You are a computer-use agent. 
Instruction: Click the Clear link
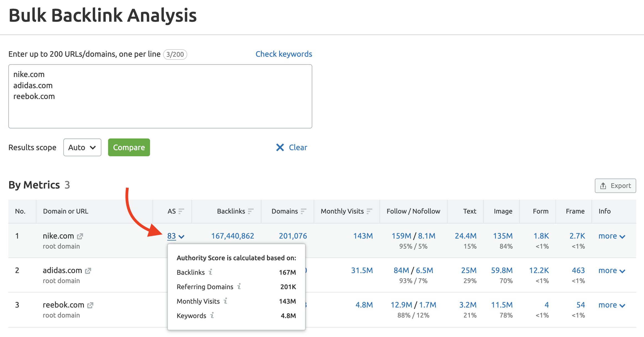[298, 147]
